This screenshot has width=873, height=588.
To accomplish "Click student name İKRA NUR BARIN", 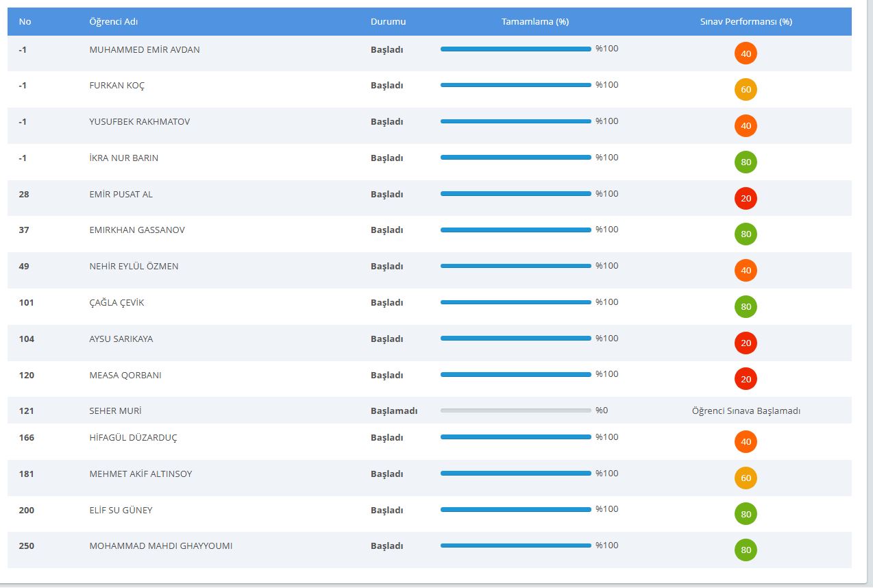I will click(124, 158).
